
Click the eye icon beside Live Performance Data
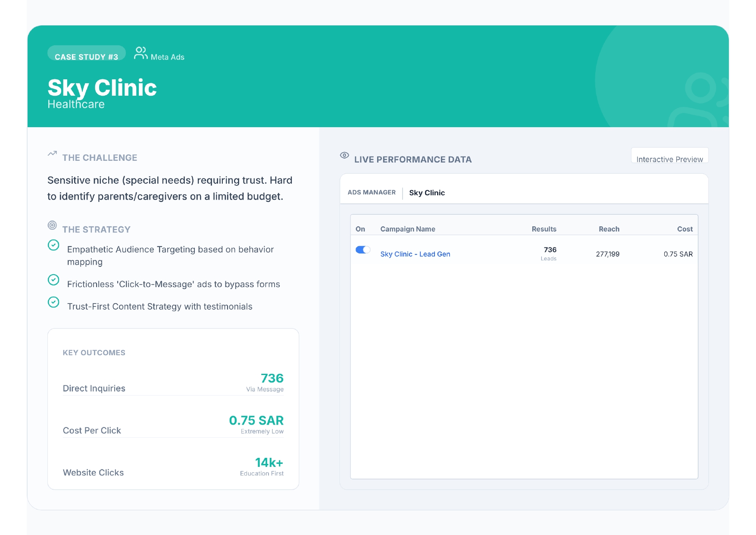(x=344, y=155)
